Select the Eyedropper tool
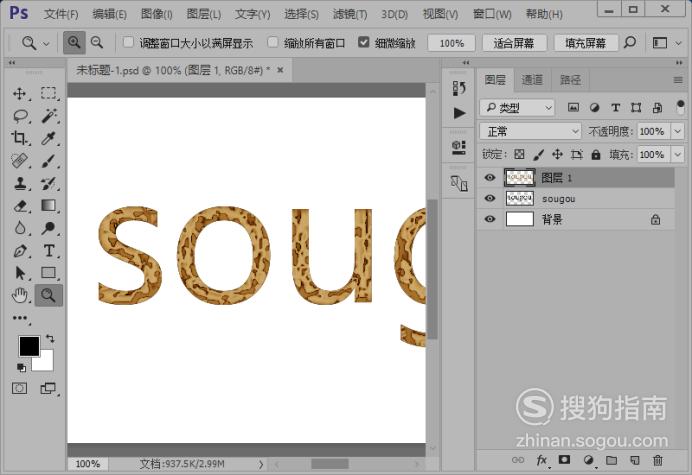The height and width of the screenshot is (475, 692). pyautogui.click(x=49, y=138)
